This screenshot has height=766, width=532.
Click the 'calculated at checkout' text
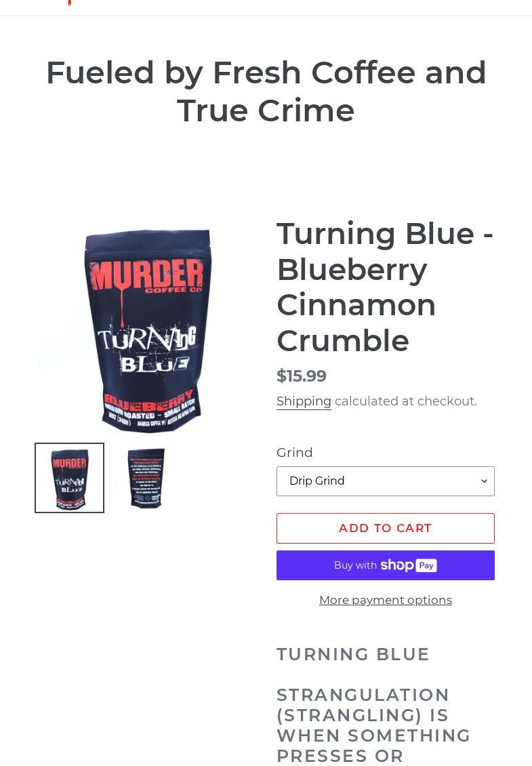[406, 401]
